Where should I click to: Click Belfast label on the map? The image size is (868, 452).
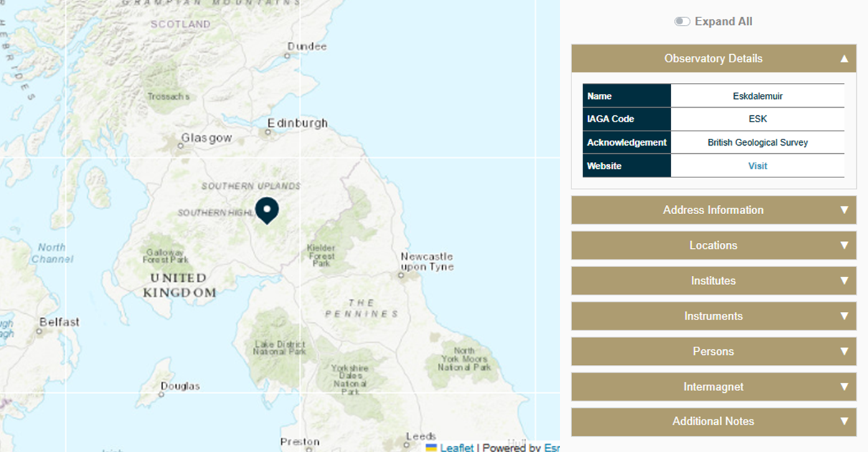pyautogui.click(x=59, y=322)
